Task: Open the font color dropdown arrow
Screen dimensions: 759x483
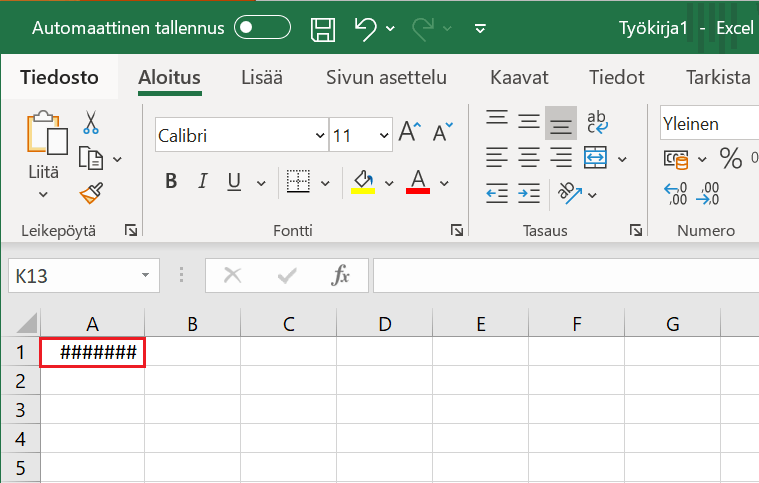Action: [444, 183]
